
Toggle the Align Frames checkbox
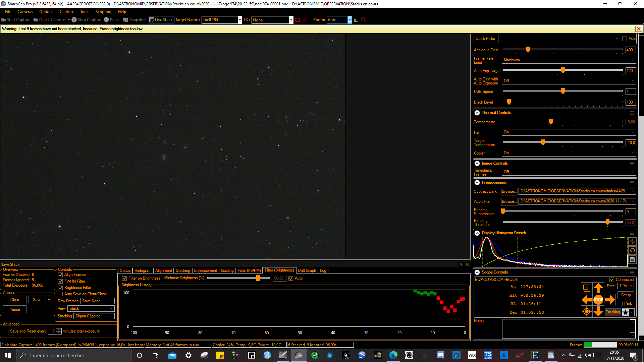pos(60,275)
